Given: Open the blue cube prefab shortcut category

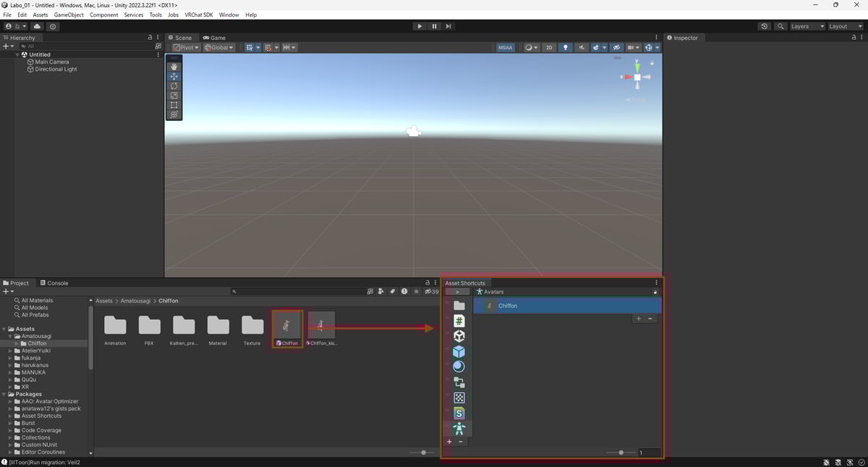Looking at the screenshot, I should [459, 351].
